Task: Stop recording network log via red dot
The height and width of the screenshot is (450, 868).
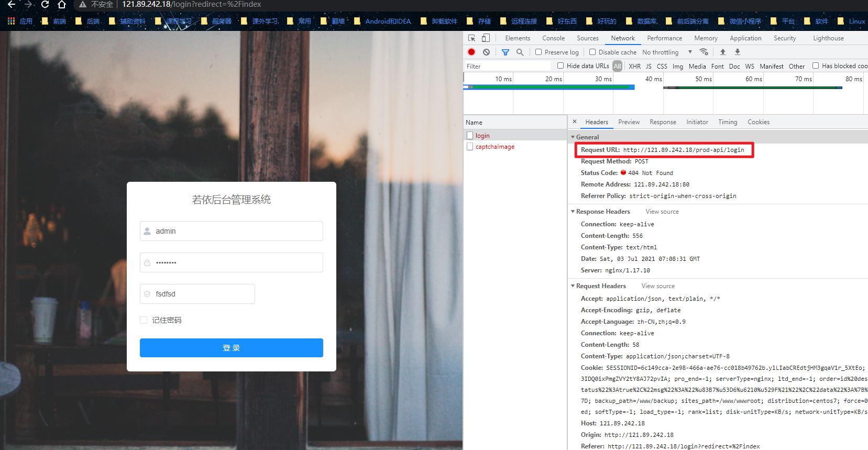Action: (471, 52)
